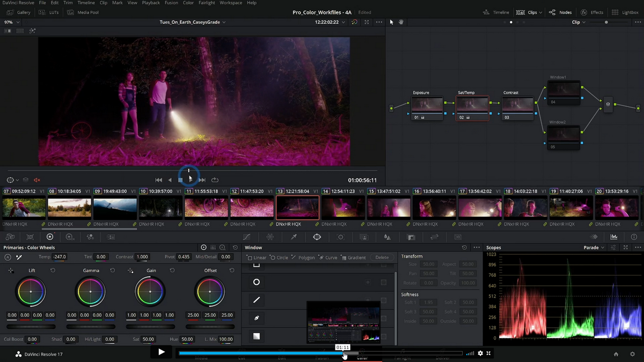Open the Clip node graph mode dropdown

[x=579, y=22]
